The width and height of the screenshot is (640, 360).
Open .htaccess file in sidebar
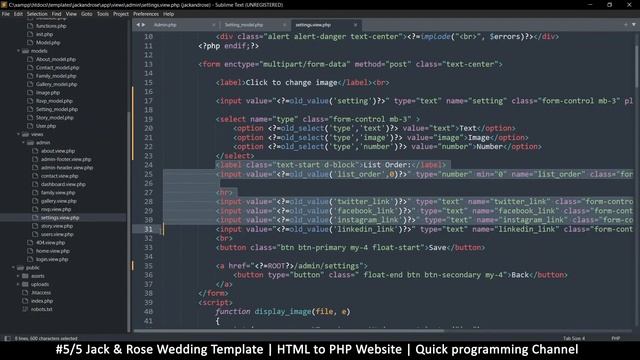[x=41, y=293]
